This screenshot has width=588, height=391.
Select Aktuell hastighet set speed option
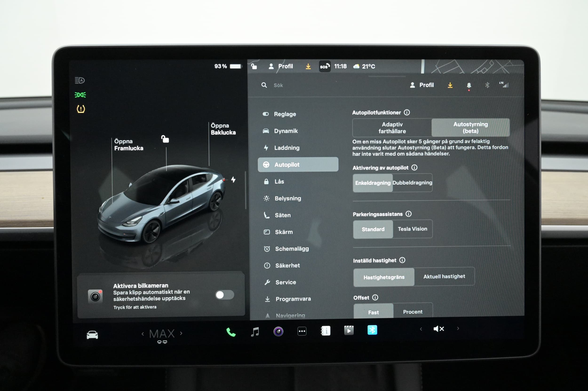click(x=444, y=276)
